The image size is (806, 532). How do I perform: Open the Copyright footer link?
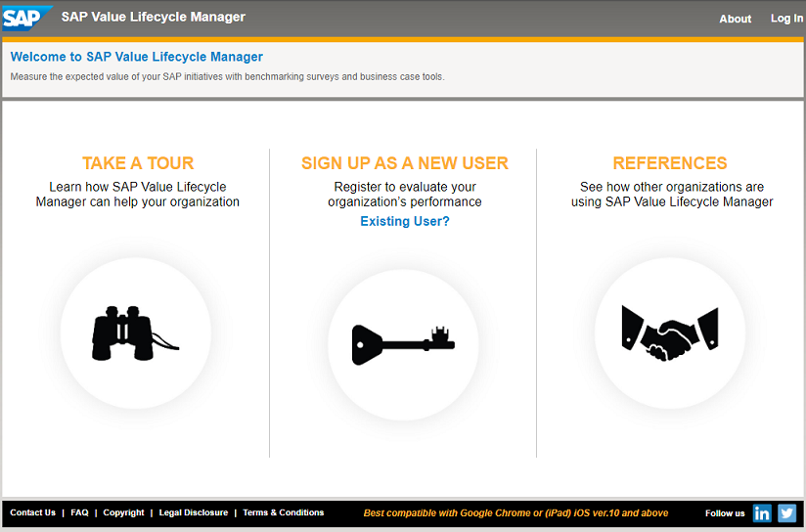[123, 512]
